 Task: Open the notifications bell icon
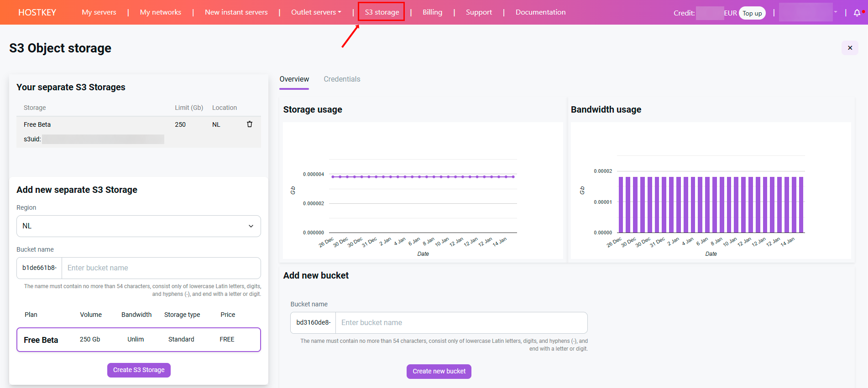click(x=857, y=13)
